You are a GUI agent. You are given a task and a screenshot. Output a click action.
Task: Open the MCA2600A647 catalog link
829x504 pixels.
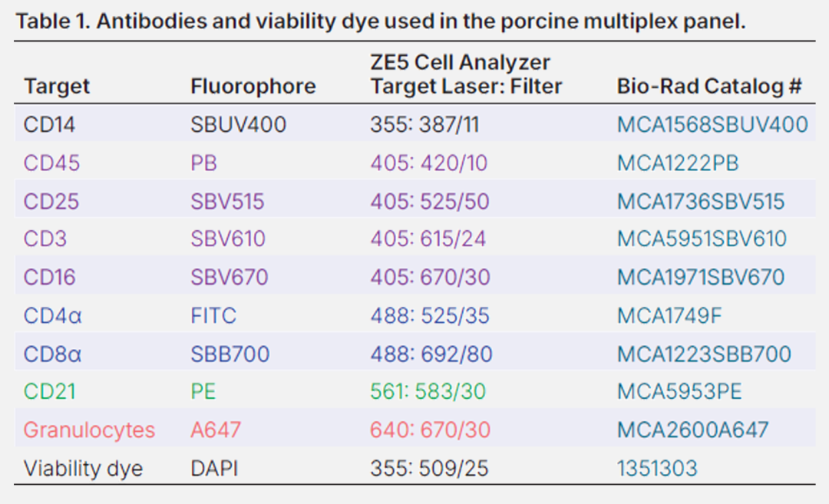(x=692, y=430)
